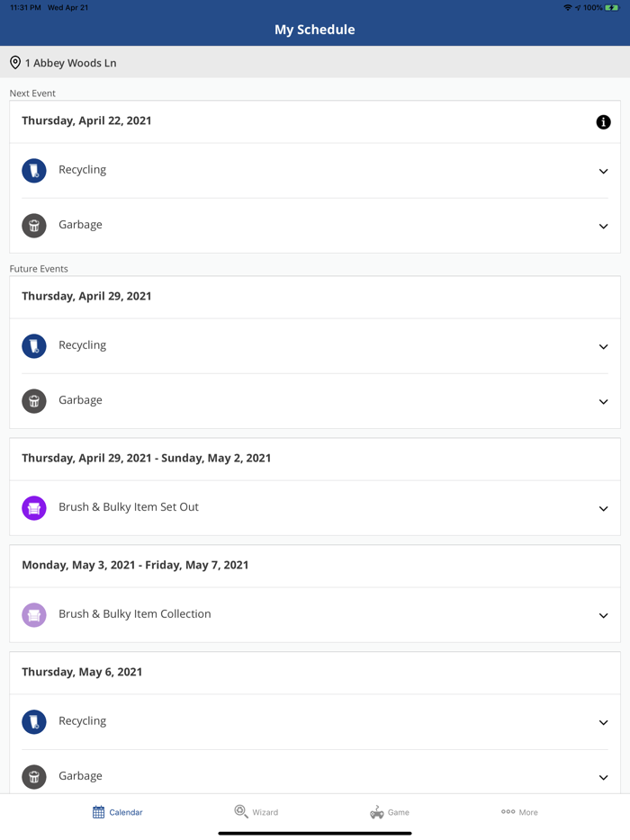Expand Brush & Bulky Item Collection row
This screenshot has width=630, height=840.
click(603, 615)
